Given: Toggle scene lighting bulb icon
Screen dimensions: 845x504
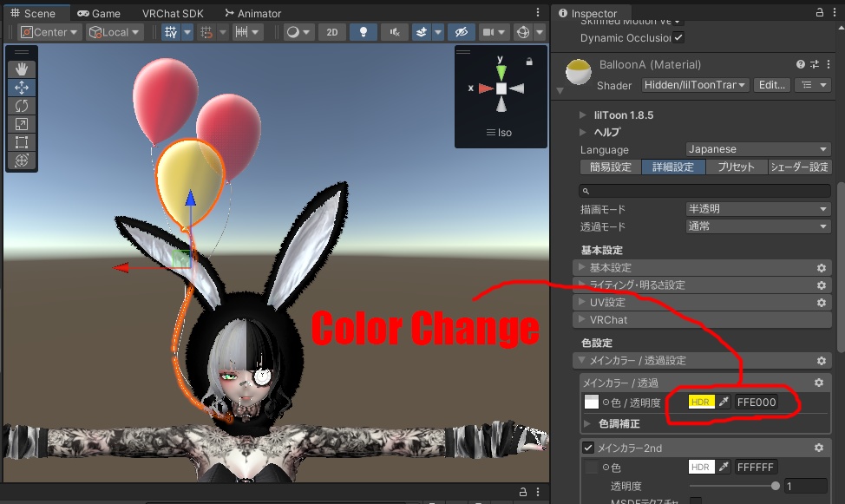Looking at the screenshot, I should point(364,32).
